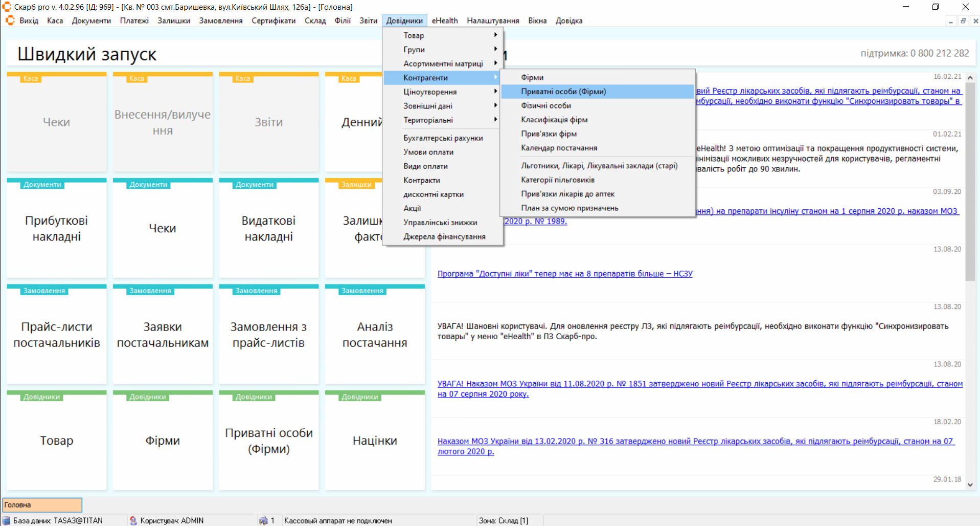This screenshot has height=526, width=980.
Task: Open the Зовнішні дані submenu
Action: (443, 106)
